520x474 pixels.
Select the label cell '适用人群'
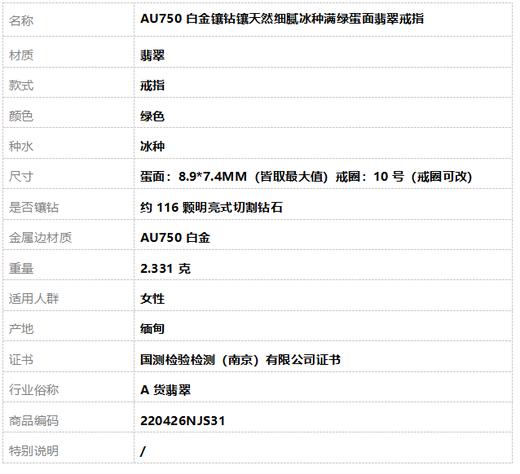(x=68, y=296)
